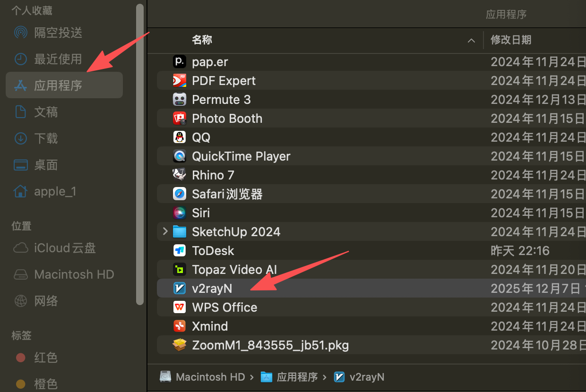Click the WPS Office app icon
Image resolution: width=586 pixels, height=392 pixels.
[180, 307]
